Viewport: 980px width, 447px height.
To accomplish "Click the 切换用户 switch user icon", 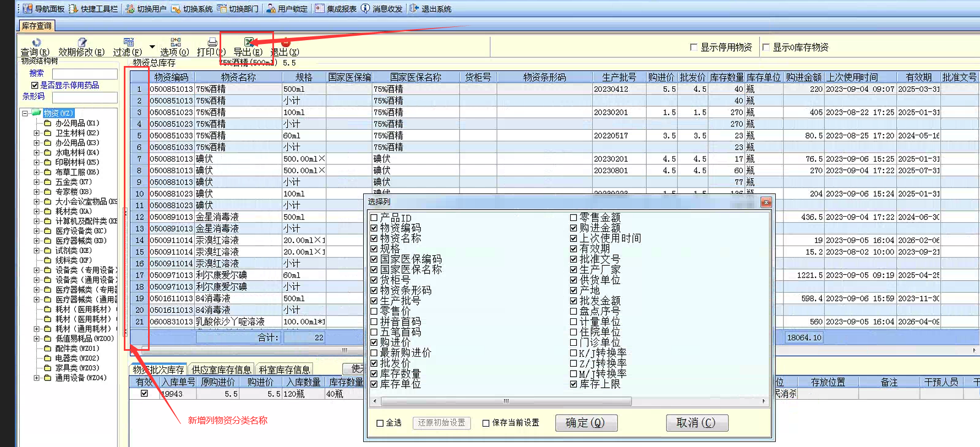I will [x=130, y=9].
